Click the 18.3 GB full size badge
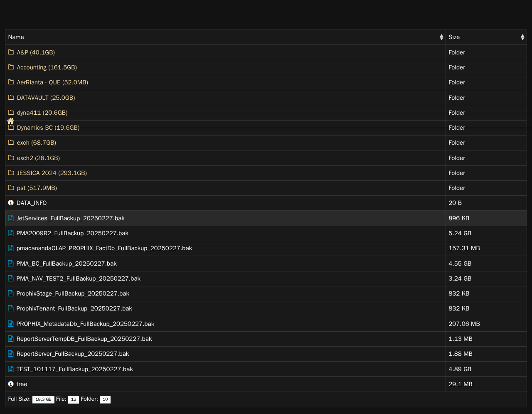This screenshot has height=414, width=532. click(x=43, y=399)
